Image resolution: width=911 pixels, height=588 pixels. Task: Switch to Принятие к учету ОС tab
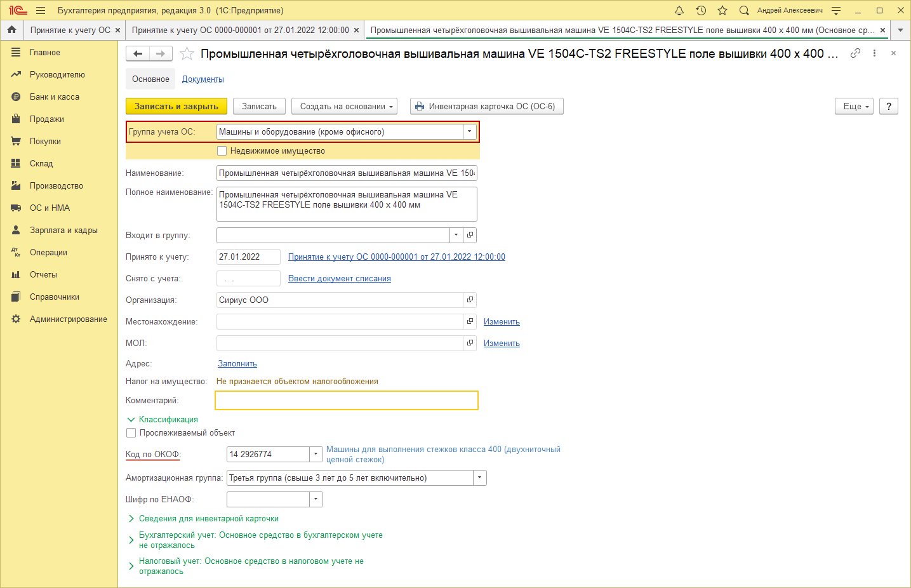pyautogui.click(x=70, y=30)
